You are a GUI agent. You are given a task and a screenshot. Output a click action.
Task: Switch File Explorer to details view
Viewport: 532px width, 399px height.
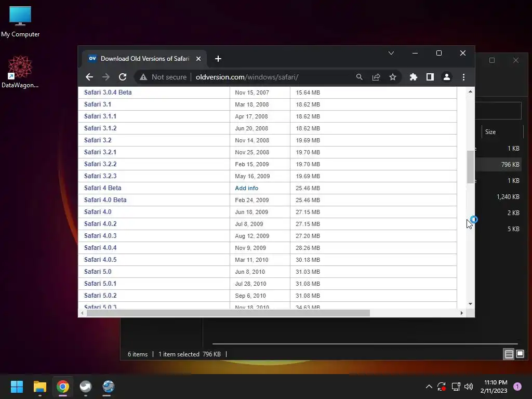tap(509, 354)
